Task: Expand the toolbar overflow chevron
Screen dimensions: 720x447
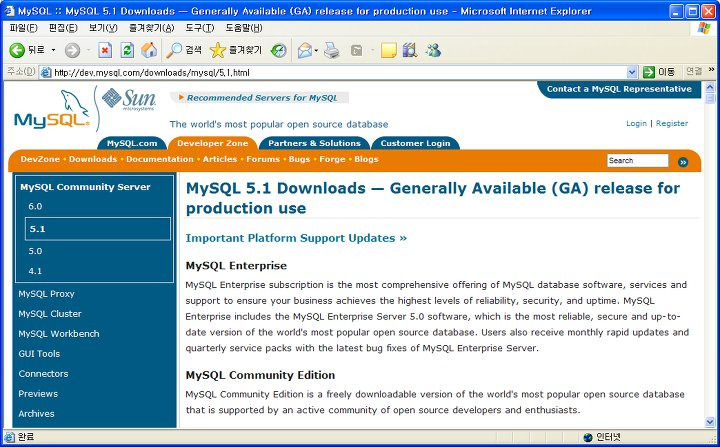Action: (711, 70)
